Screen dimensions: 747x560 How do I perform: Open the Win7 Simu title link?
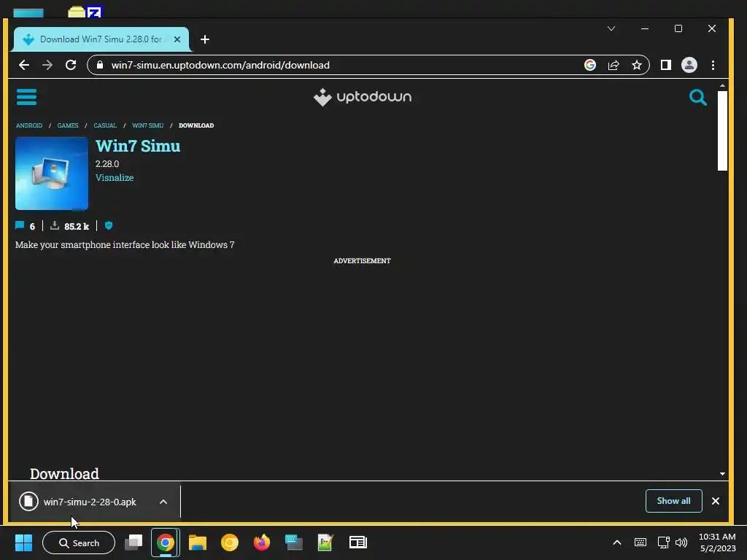point(138,146)
